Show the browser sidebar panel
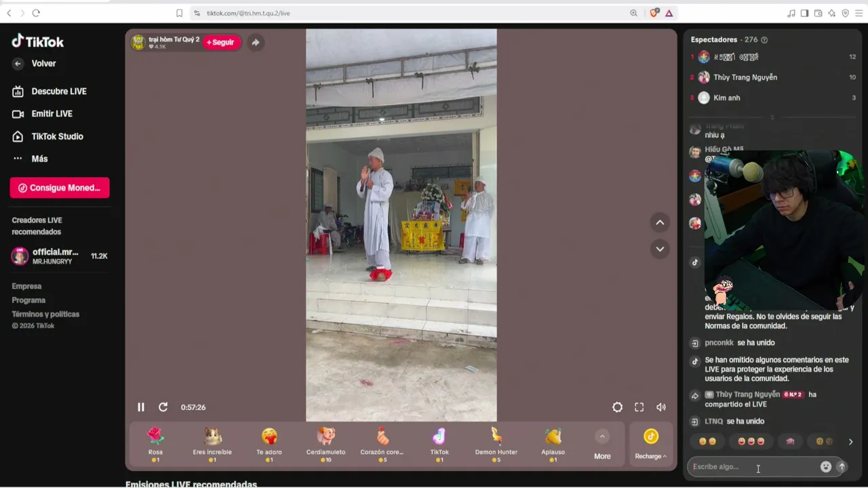868x488 pixels. tap(804, 13)
